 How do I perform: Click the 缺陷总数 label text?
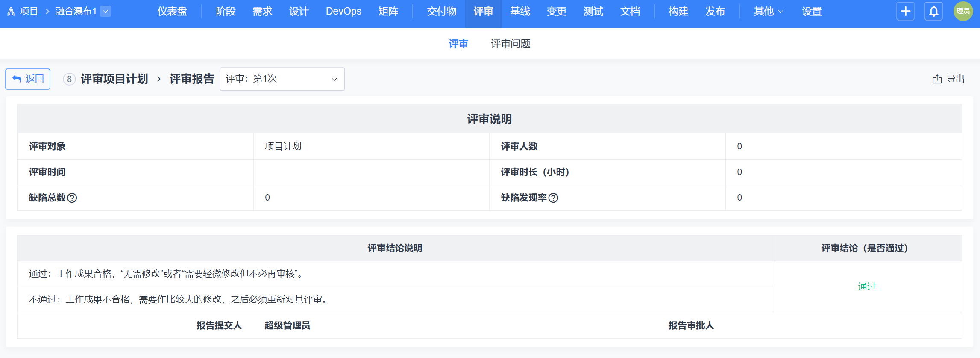47,198
